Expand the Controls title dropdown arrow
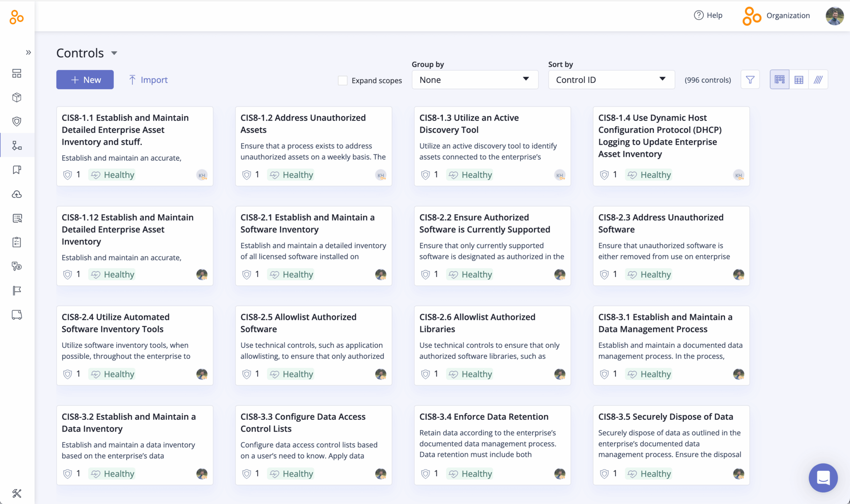 point(115,53)
